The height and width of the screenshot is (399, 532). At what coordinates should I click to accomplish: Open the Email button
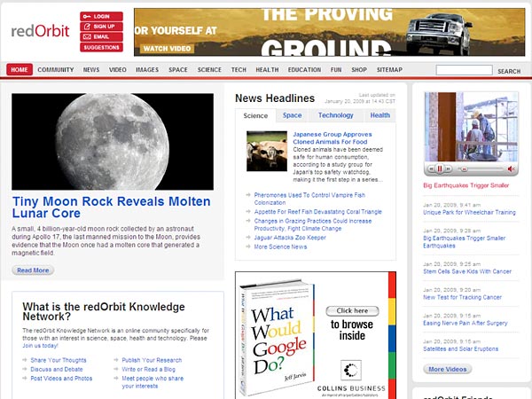[x=101, y=36]
